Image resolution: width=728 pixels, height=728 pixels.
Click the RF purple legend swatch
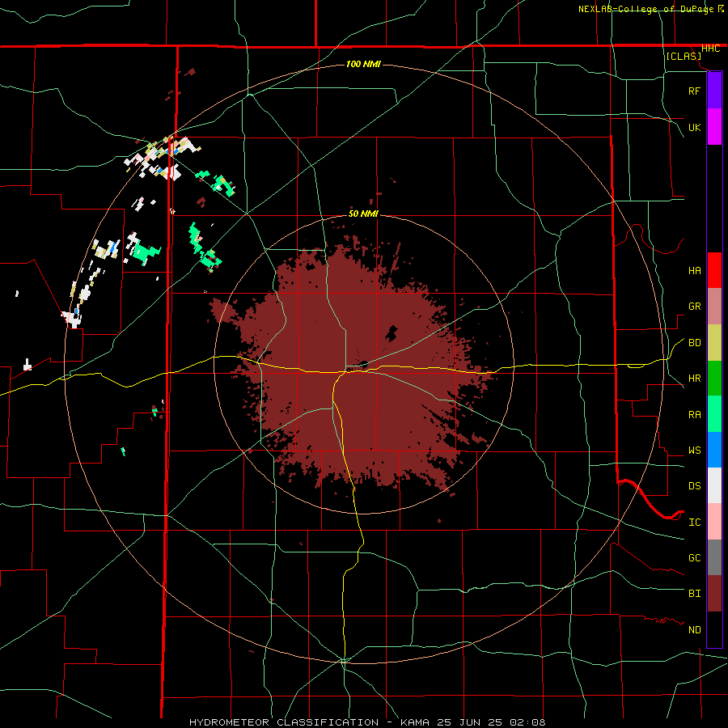point(714,91)
